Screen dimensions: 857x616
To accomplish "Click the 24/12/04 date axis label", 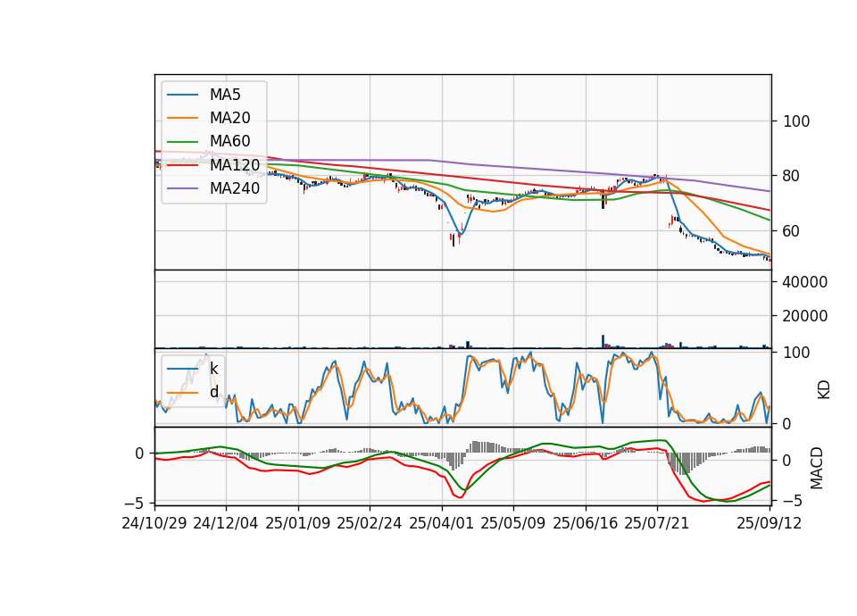I will [x=226, y=523].
